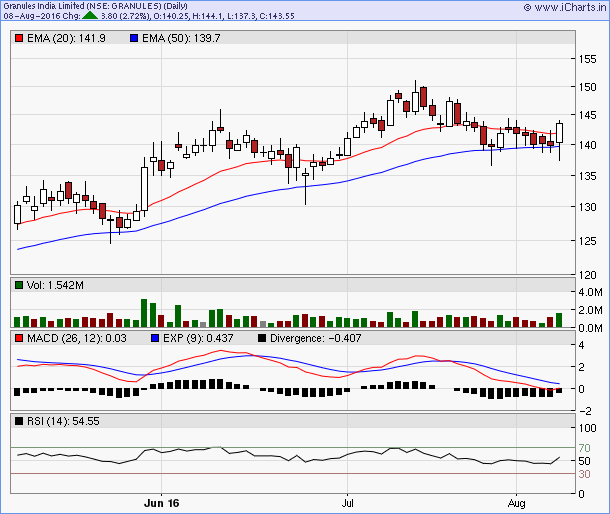610x514 pixels.
Task: Click the 135 price axis label
Action: 587,176
